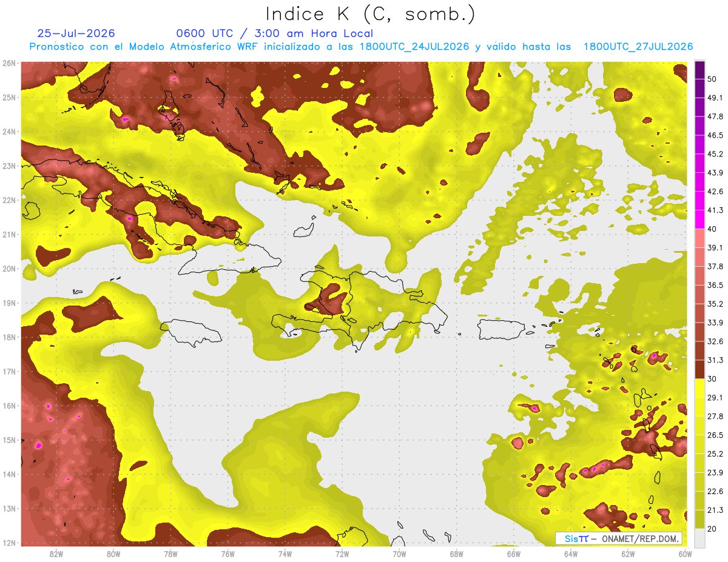Click the '22N' latitude label
Image resolution: width=728 pixels, height=562 pixels.
point(9,200)
